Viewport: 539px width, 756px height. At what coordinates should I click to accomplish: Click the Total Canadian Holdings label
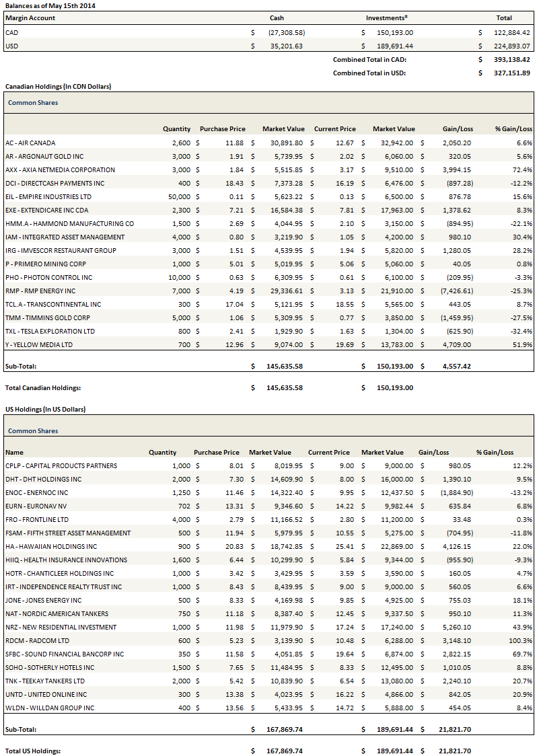tap(43, 387)
